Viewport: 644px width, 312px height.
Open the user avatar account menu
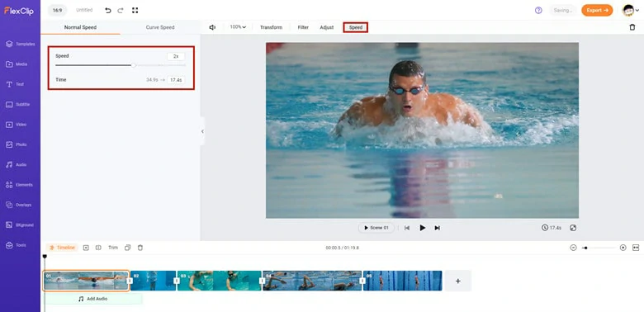coord(631,10)
